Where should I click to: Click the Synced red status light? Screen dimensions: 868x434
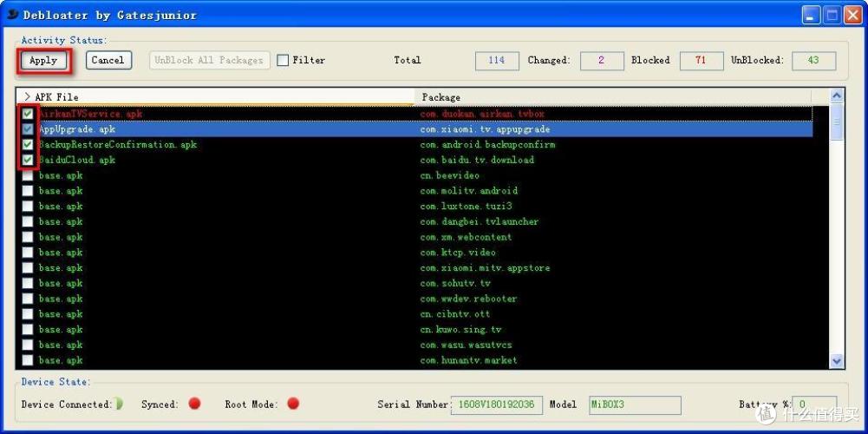click(194, 404)
